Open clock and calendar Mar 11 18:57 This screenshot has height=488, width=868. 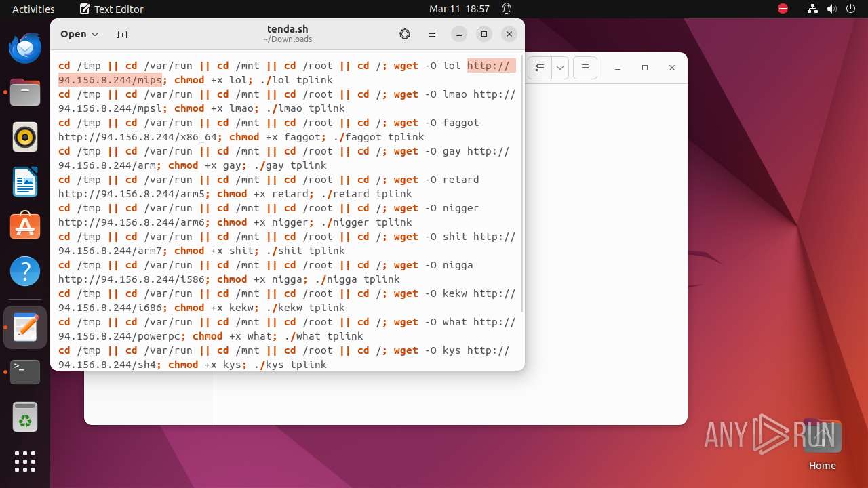tap(459, 9)
